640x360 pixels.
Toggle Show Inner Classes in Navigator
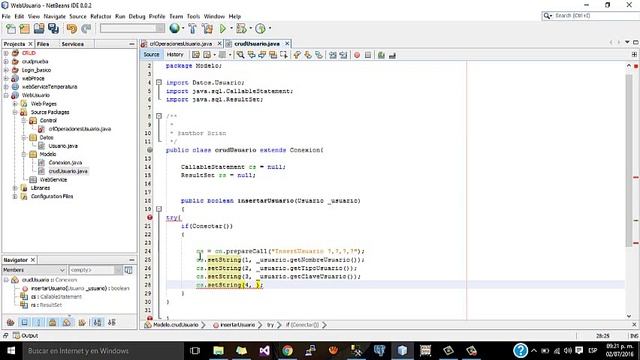pos(67,322)
